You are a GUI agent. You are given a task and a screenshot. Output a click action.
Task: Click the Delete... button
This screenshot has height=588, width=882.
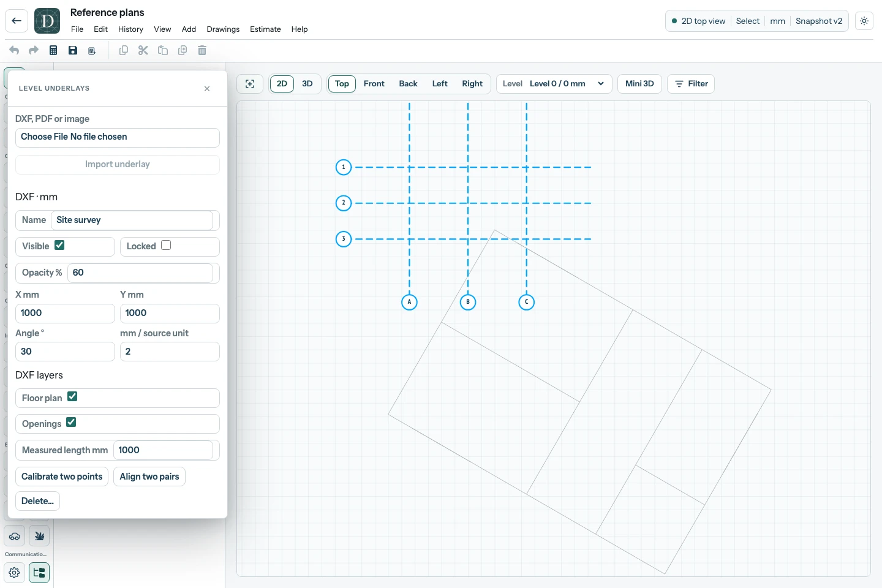[37, 501]
